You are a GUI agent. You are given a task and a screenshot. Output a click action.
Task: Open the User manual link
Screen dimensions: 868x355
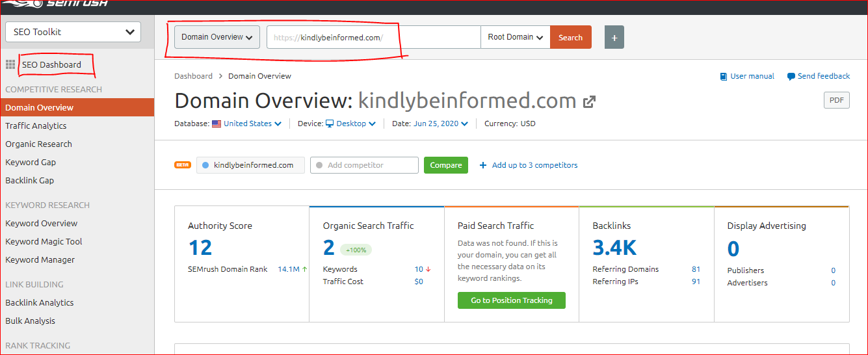point(752,76)
